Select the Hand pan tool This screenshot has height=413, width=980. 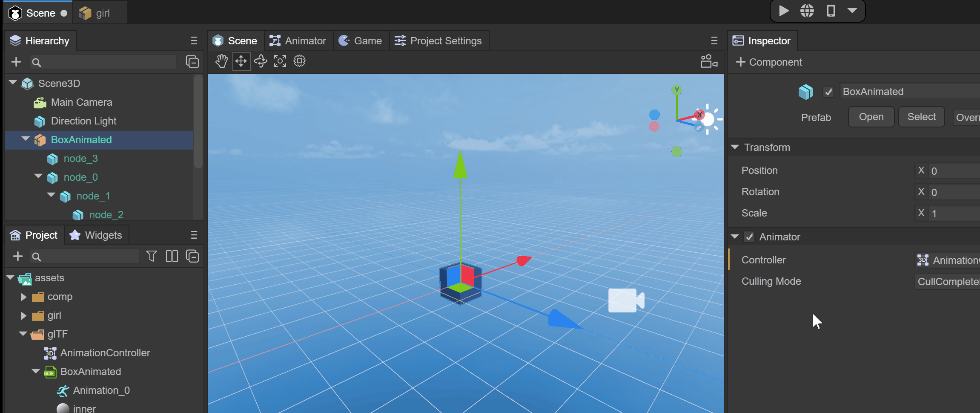pyautogui.click(x=221, y=61)
